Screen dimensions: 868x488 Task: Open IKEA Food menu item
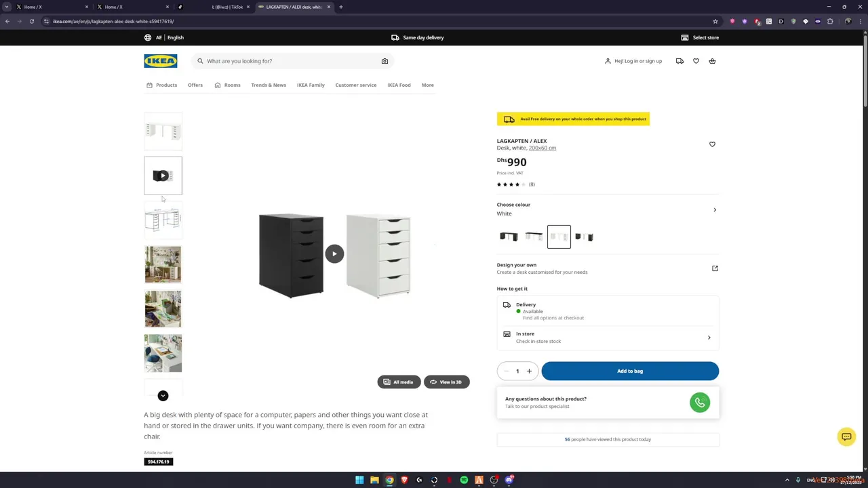point(399,85)
